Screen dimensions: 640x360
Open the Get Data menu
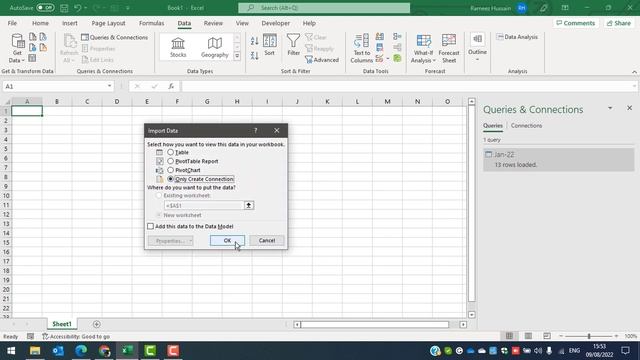(x=17, y=48)
